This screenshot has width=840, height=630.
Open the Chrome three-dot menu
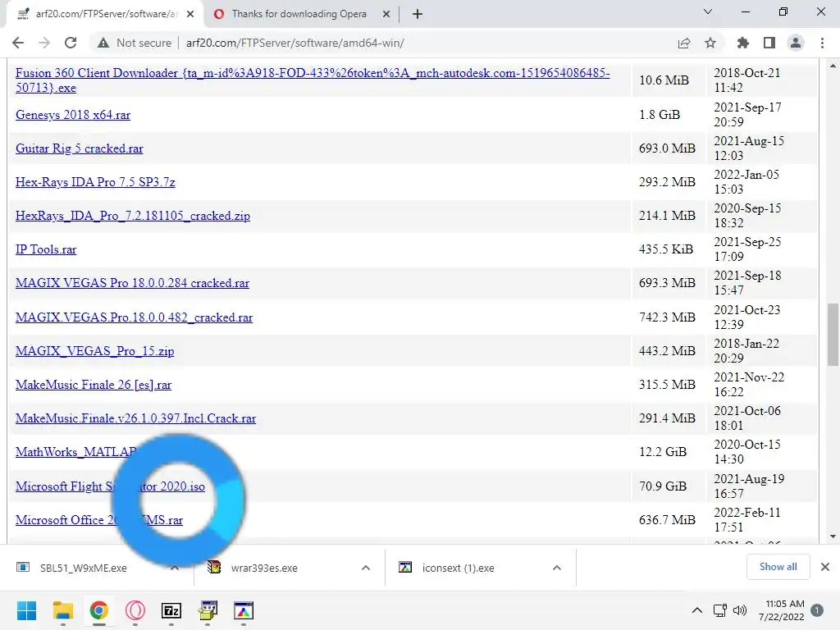822,43
